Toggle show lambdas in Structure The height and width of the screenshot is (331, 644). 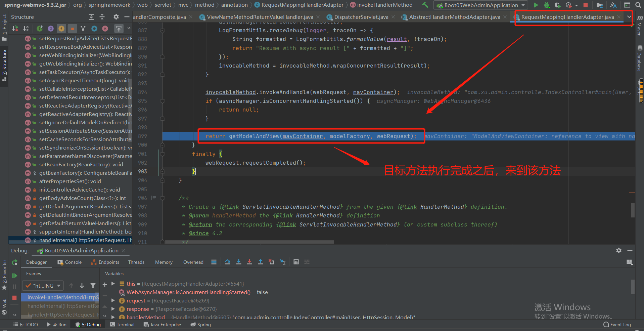pos(105,29)
